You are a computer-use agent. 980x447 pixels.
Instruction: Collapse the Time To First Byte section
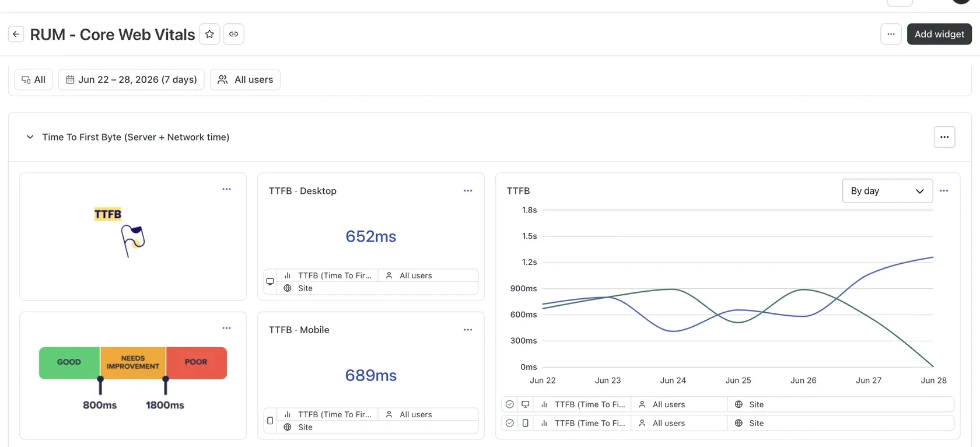[30, 137]
